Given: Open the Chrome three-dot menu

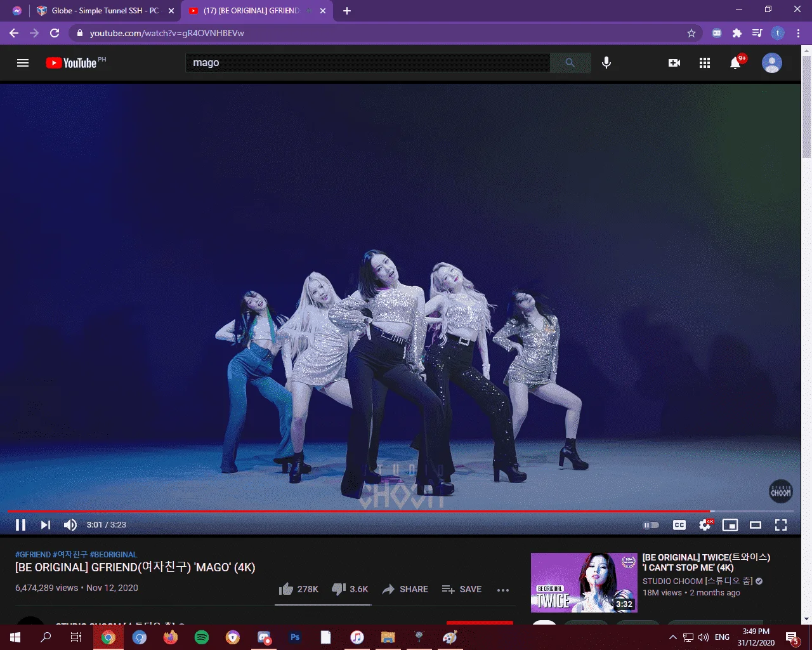Looking at the screenshot, I should [798, 33].
